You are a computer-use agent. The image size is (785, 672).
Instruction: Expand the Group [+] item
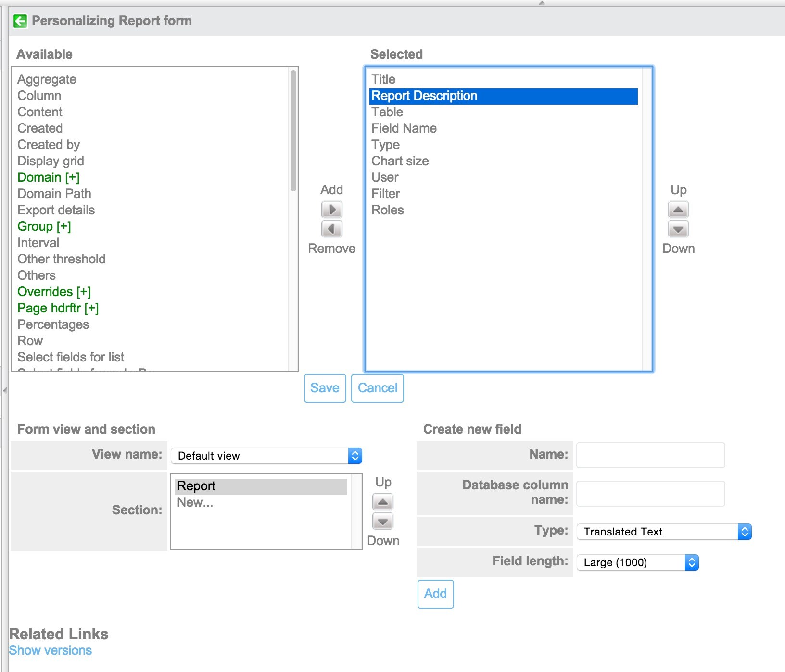point(44,226)
